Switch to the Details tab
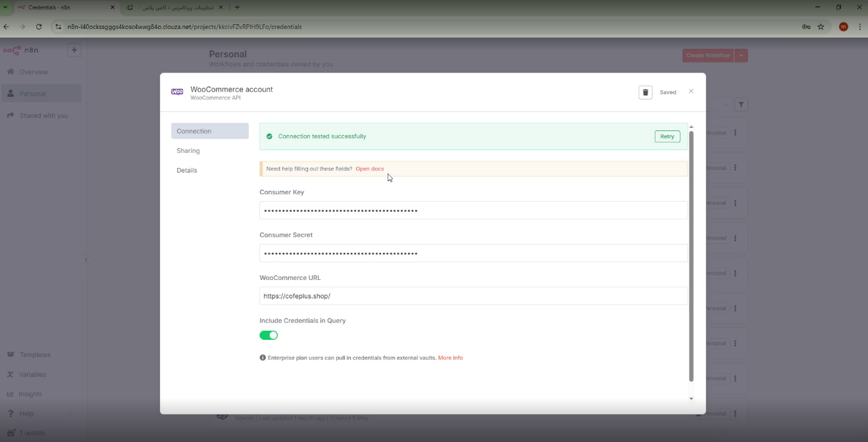The image size is (868, 442). [x=187, y=171]
